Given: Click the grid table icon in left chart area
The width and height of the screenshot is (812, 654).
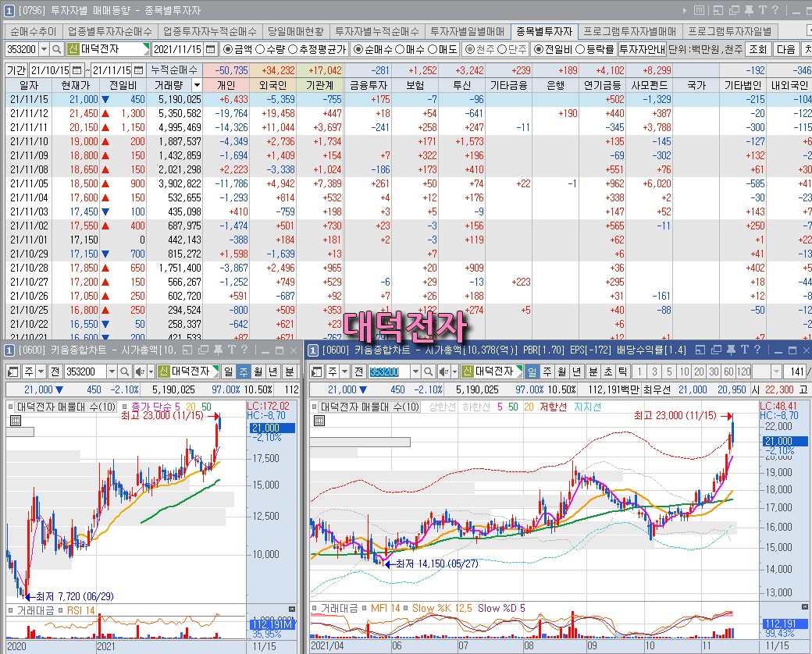Looking at the screenshot, I should (16, 421).
